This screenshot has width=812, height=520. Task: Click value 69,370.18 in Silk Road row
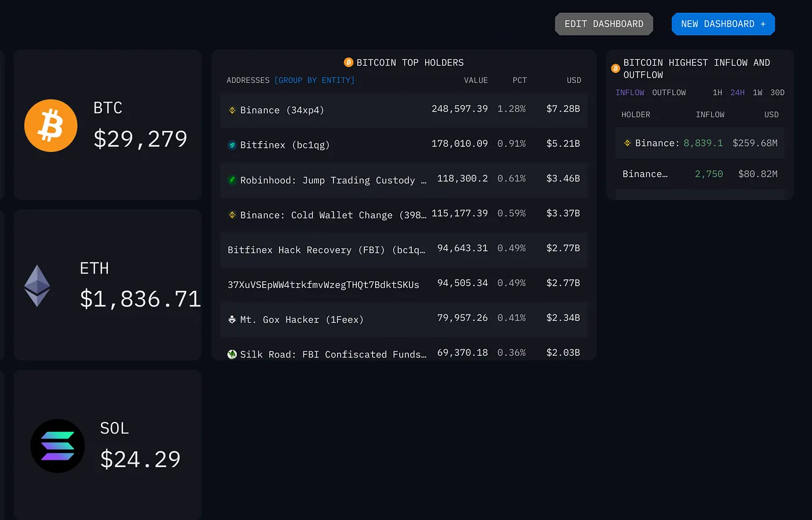[x=462, y=352]
